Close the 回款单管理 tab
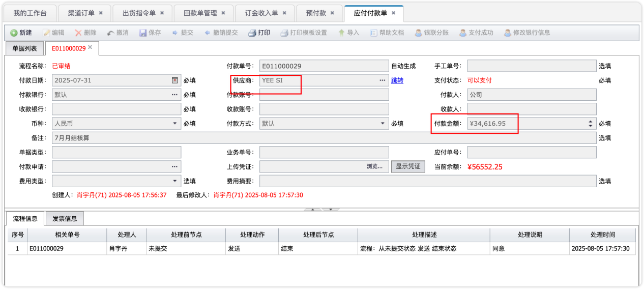The height and width of the screenshot is (289, 644). [x=223, y=13]
